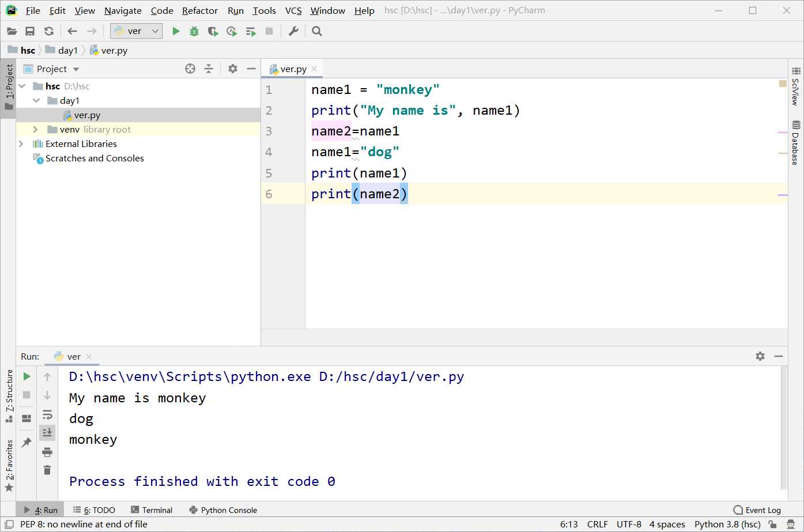The height and width of the screenshot is (532, 804).
Task: Click the Open folder toolbar icon
Action: pos(12,31)
